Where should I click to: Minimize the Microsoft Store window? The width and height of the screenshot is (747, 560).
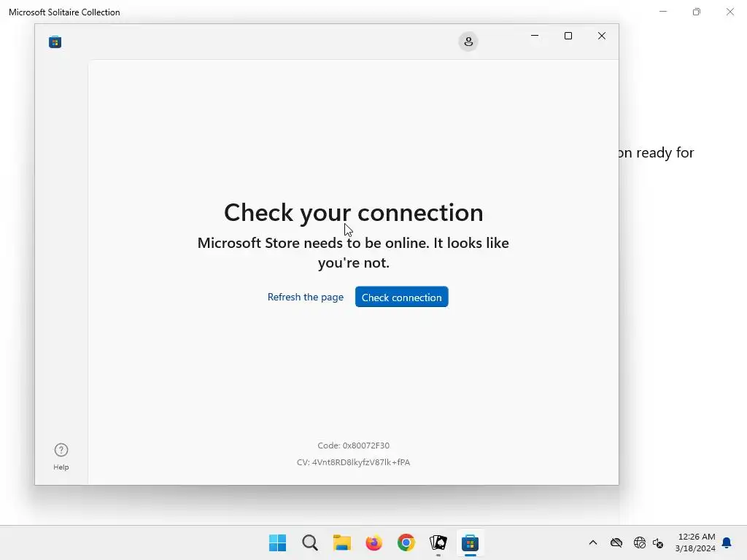pyautogui.click(x=535, y=36)
